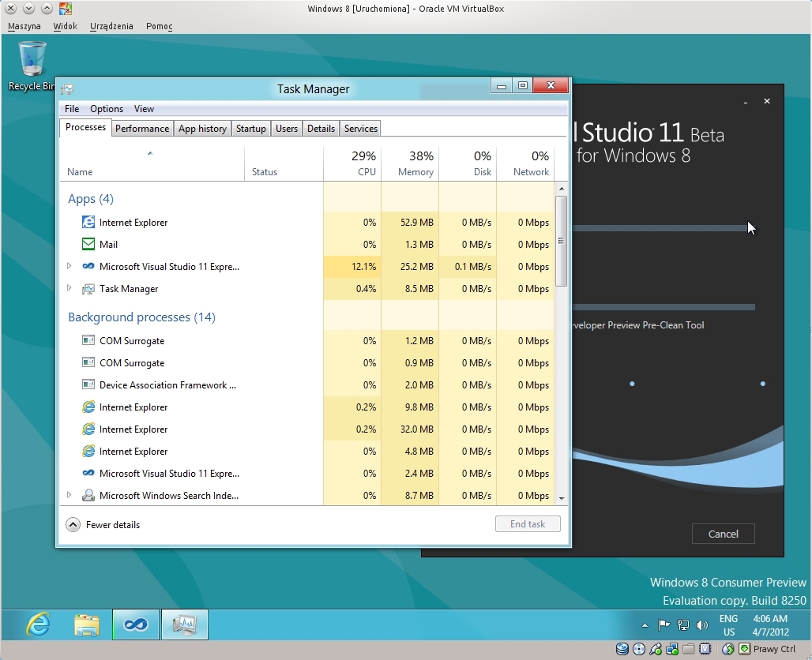This screenshot has width=812, height=660.
Task: Switch to the Users tab
Action: 287,129
